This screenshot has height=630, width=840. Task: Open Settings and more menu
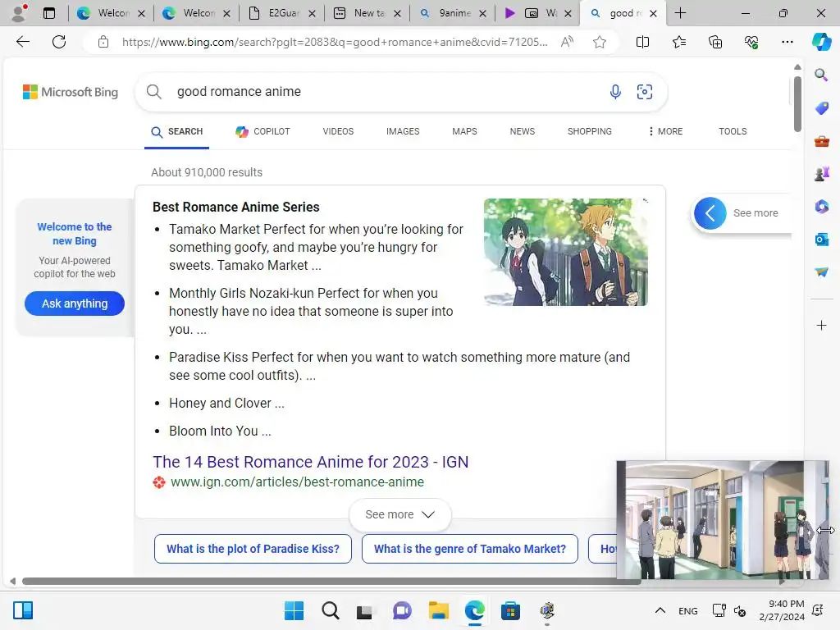pyautogui.click(x=787, y=42)
